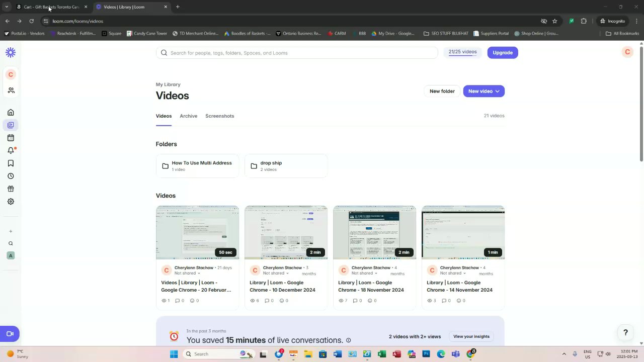Open the Notifications bell icon
This screenshot has height=362, width=644.
[x=11, y=150]
